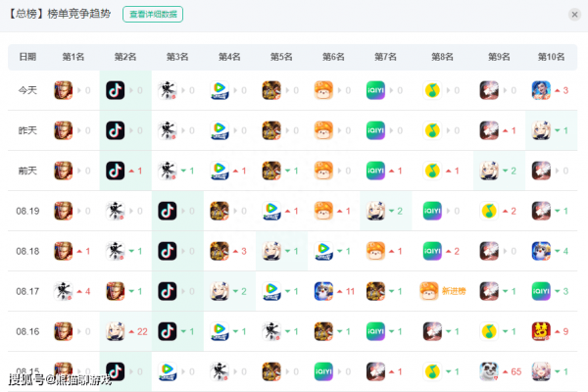Open the ninth-ranked dark game icon in 今天 row
The image size is (588, 392).
point(489,90)
